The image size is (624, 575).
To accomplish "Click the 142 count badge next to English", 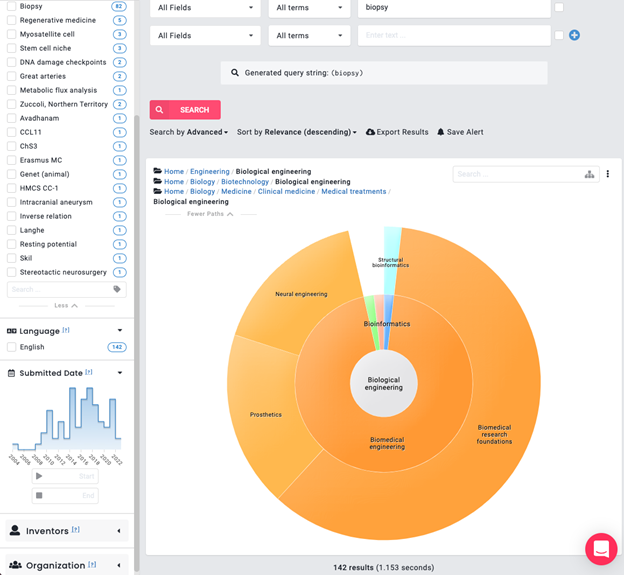I will coord(117,347).
